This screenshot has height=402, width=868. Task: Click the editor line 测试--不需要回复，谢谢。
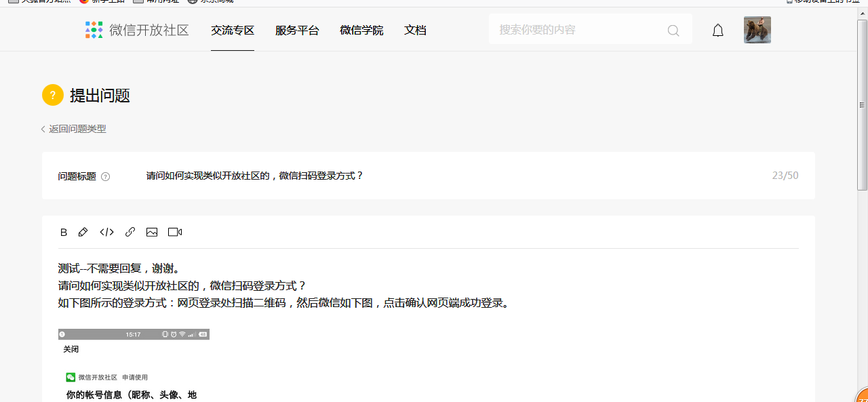click(119, 268)
